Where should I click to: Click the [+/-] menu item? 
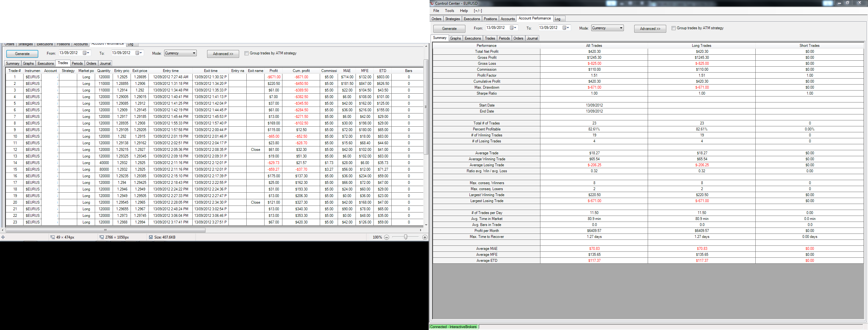[x=478, y=11]
